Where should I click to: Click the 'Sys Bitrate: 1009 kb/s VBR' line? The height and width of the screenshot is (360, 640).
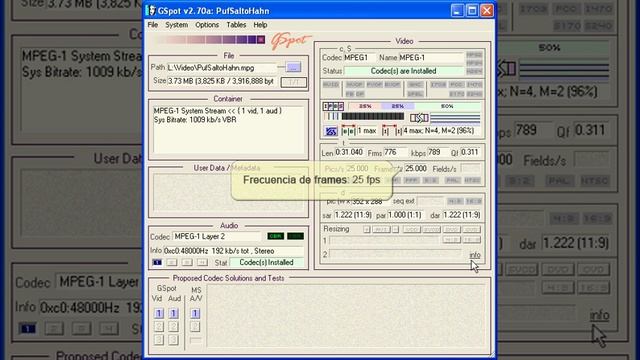coord(195,120)
